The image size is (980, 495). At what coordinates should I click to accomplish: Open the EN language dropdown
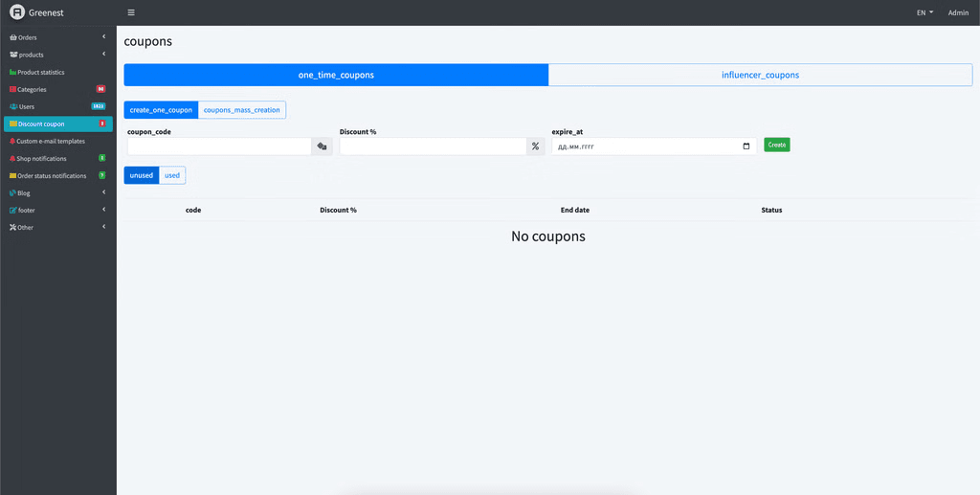925,12
